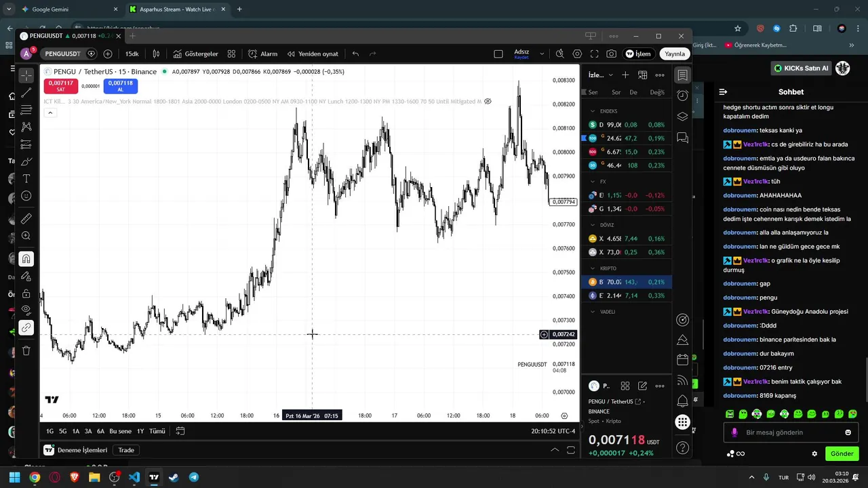Select the Tümü range tab
Screen dimensions: 868x488
point(157,431)
